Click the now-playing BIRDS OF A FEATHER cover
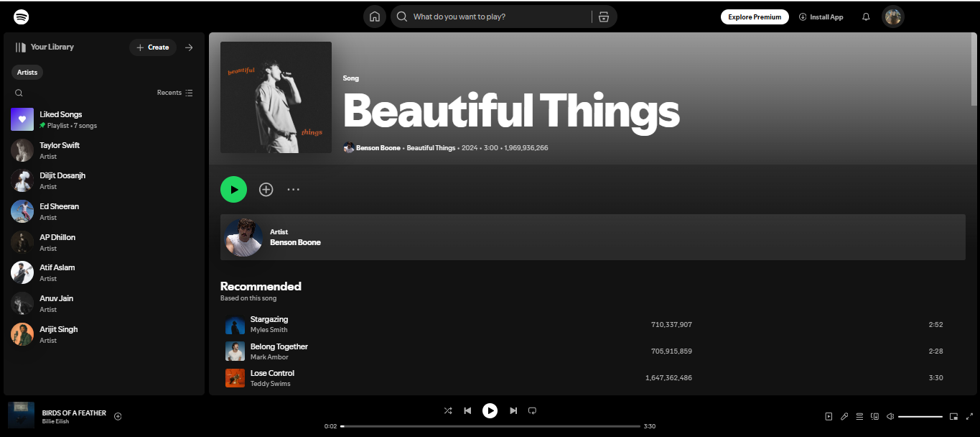Screen dimensions: 980x437 point(21,415)
